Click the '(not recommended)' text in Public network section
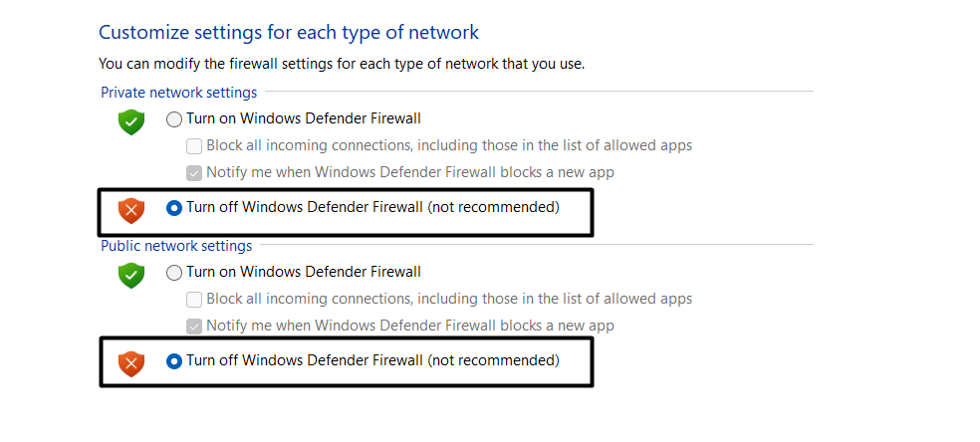 pyautogui.click(x=493, y=360)
